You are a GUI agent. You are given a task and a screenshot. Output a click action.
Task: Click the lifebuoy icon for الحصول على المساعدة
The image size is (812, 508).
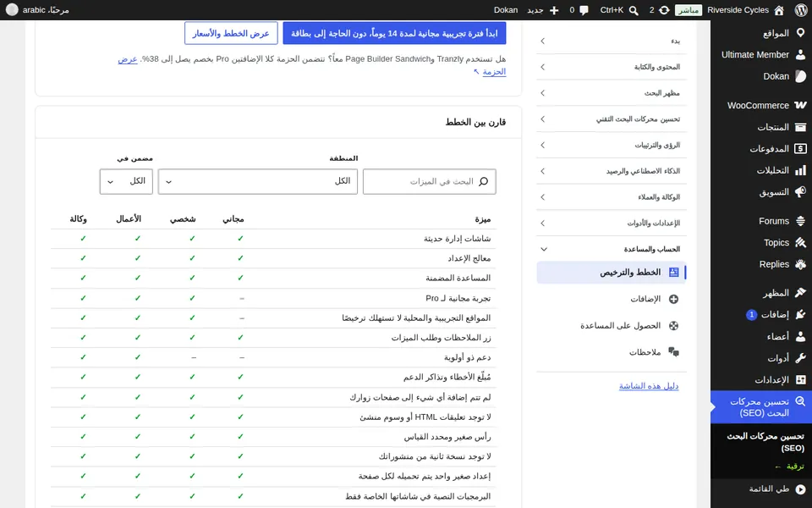[x=674, y=325]
